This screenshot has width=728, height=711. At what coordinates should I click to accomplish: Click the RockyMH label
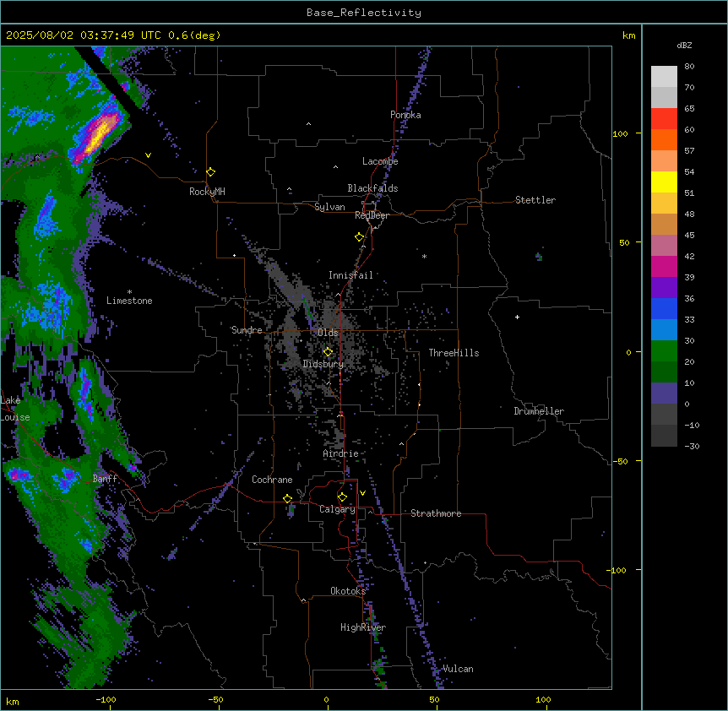coord(207,191)
